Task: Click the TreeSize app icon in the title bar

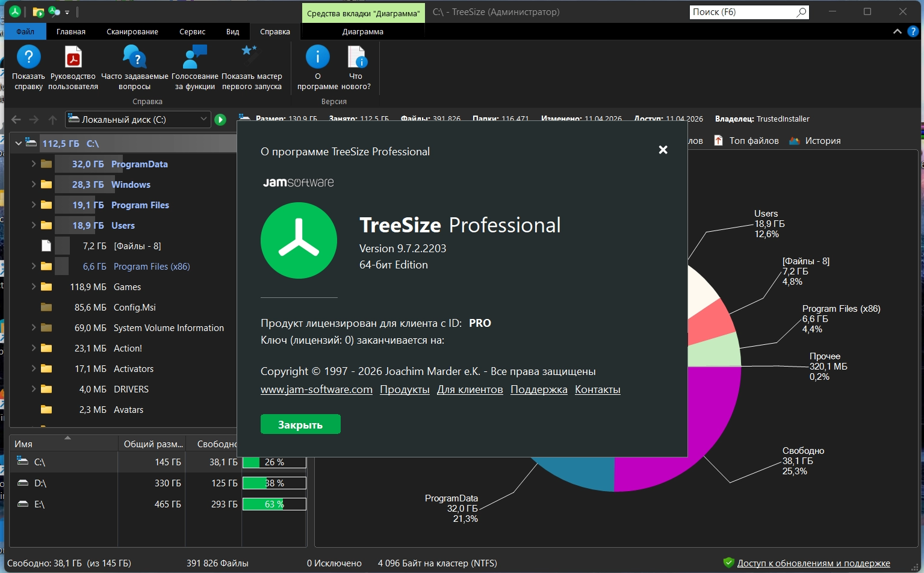Action: click(x=15, y=11)
